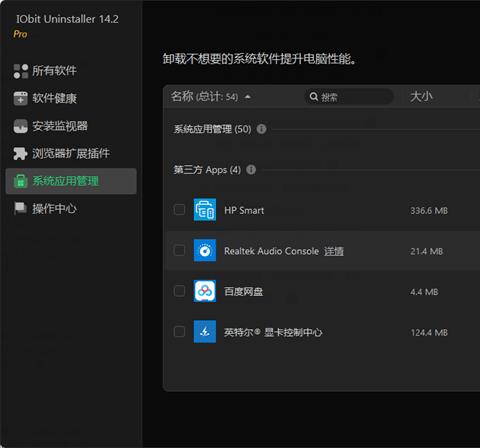Check the Realtek Audio Console checkbox
This screenshot has width=480, height=448.
[180, 250]
